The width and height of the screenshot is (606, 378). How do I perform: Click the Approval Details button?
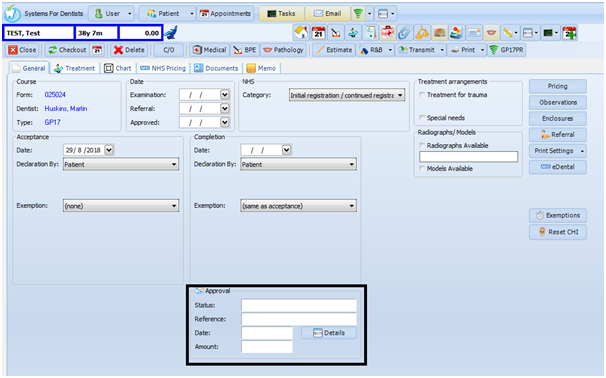(x=329, y=333)
